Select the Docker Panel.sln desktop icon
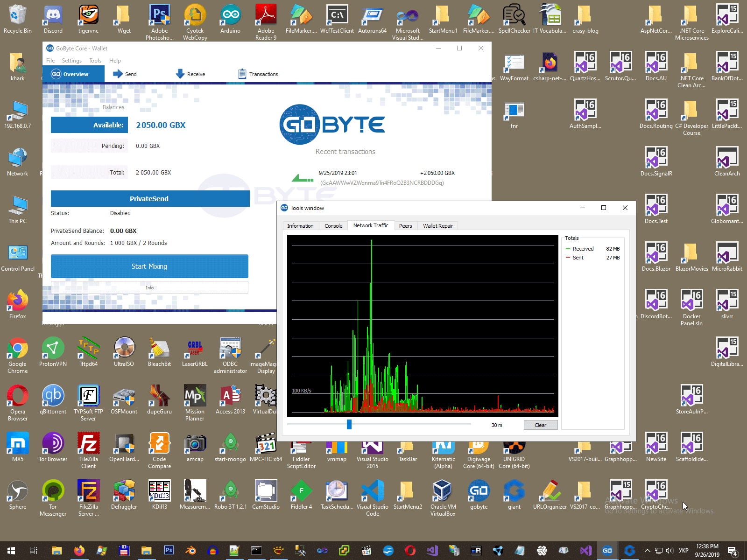The height and width of the screenshot is (560, 747). click(x=692, y=308)
